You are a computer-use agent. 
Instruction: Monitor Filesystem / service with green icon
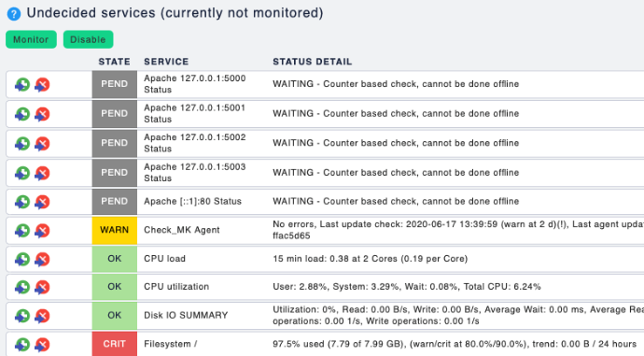pyautogui.click(x=22, y=345)
